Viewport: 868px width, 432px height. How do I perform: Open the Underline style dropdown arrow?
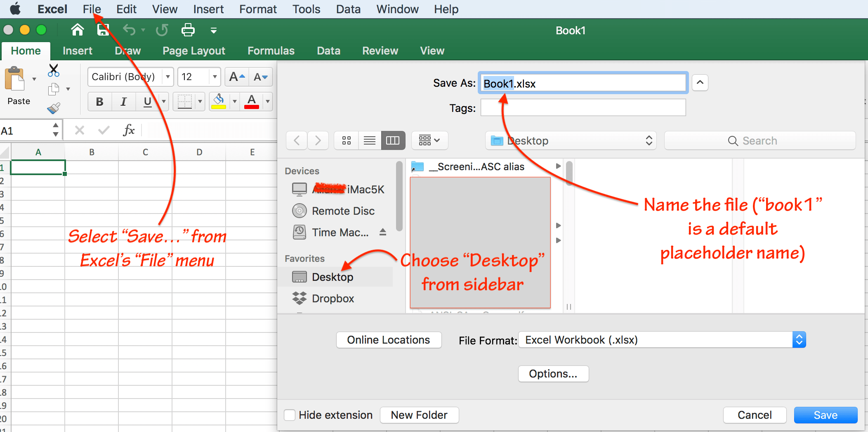(x=164, y=102)
